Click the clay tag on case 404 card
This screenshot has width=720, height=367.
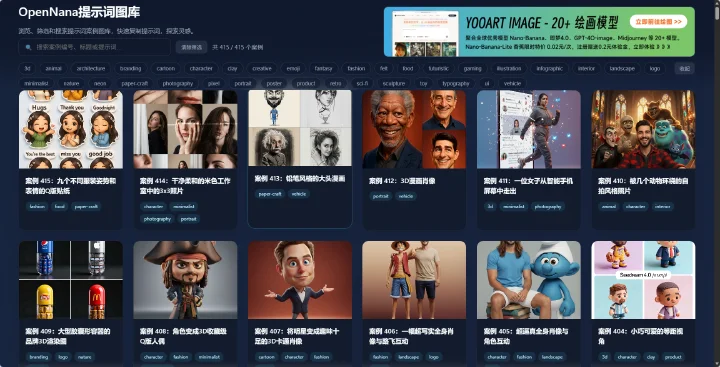pos(651,357)
